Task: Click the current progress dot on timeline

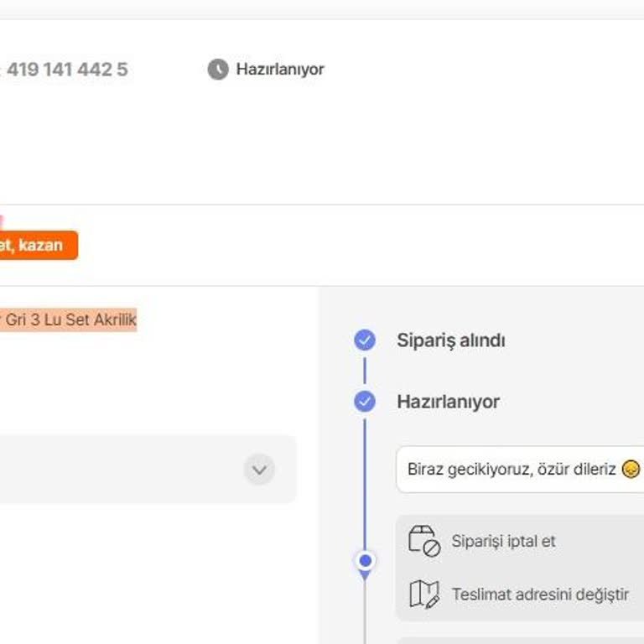Action: click(x=365, y=561)
